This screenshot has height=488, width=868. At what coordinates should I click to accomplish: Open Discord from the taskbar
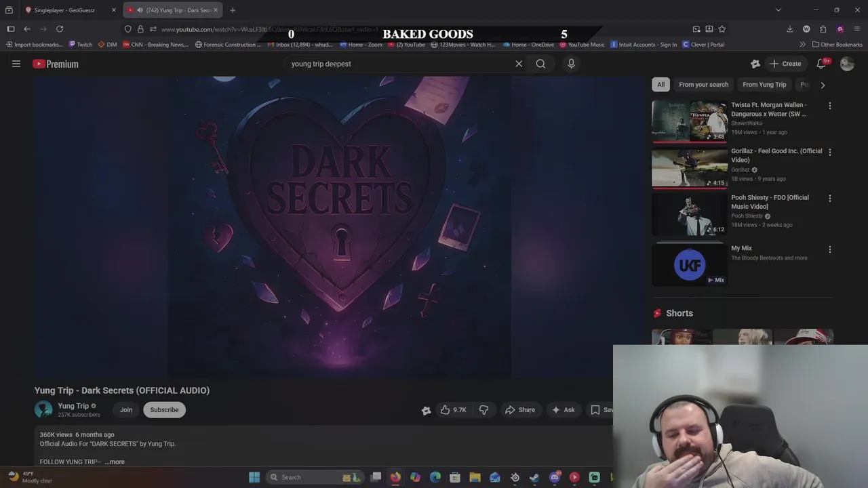[555, 477]
